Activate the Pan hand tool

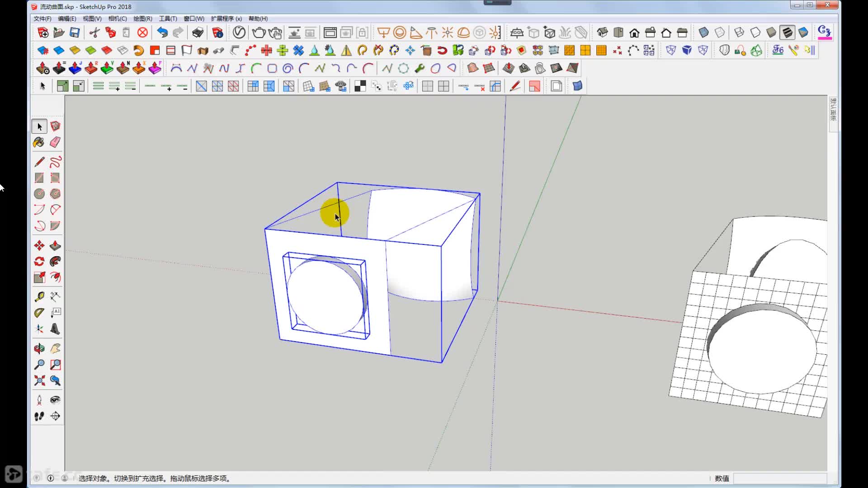[55, 348]
